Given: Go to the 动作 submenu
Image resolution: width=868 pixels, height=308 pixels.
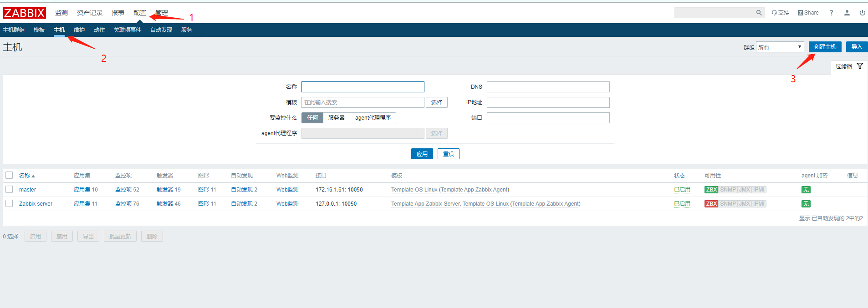Looking at the screenshot, I should pyautogui.click(x=99, y=30).
